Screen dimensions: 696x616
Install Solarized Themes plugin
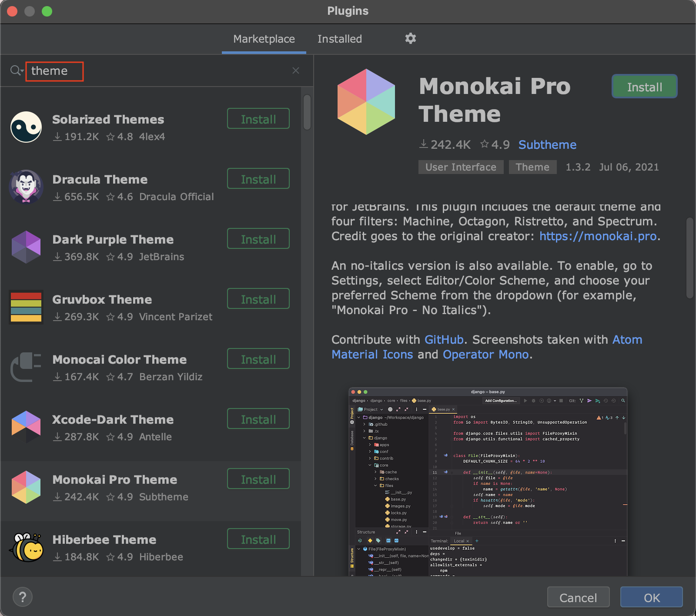(258, 119)
